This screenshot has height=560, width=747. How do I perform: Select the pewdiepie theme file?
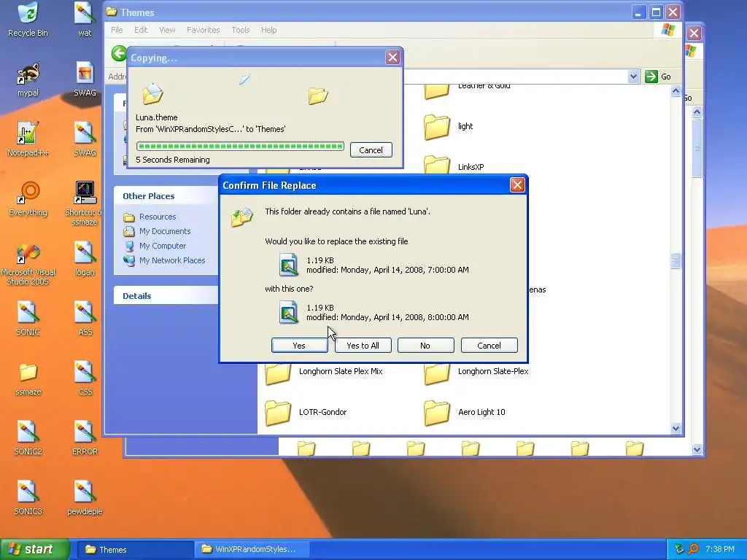[85, 498]
